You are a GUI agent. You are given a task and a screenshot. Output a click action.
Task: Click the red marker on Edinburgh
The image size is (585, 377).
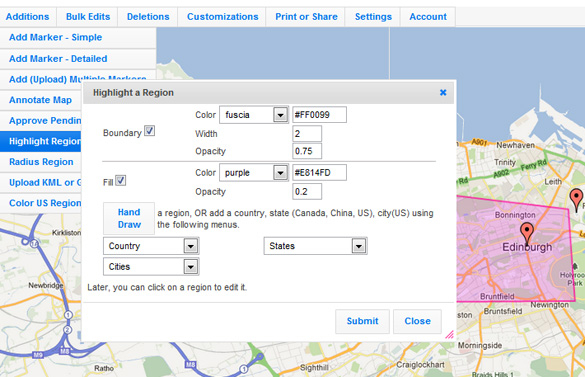527,233
